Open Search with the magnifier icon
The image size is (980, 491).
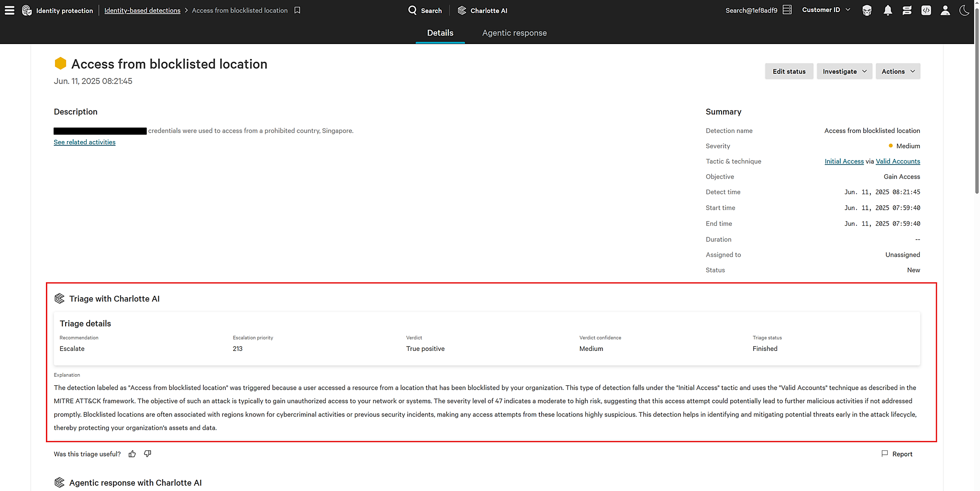pos(412,10)
